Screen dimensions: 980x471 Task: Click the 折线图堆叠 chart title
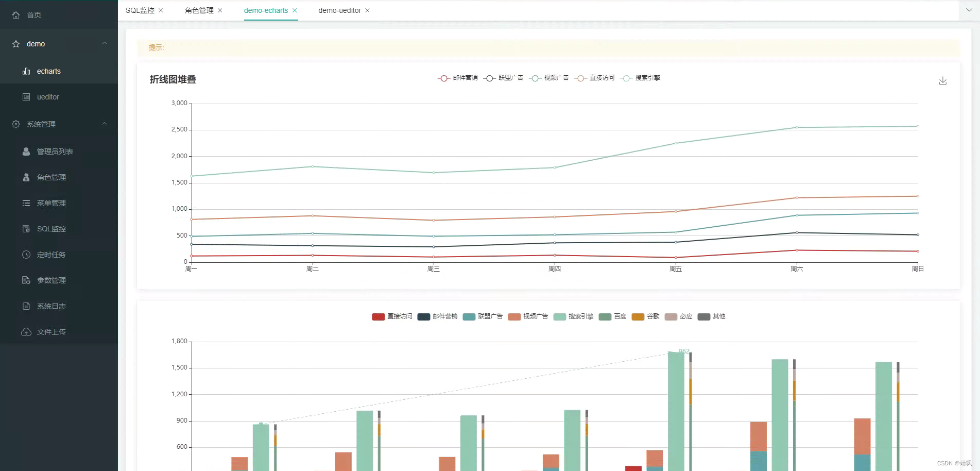tap(173, 79)
